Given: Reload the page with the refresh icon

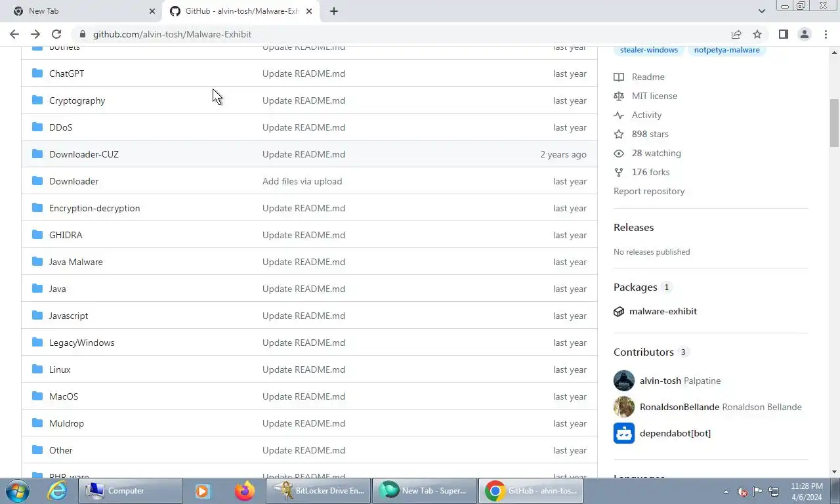Looking at the screenshot, I should pyautogui.click(x=56, y=34).
